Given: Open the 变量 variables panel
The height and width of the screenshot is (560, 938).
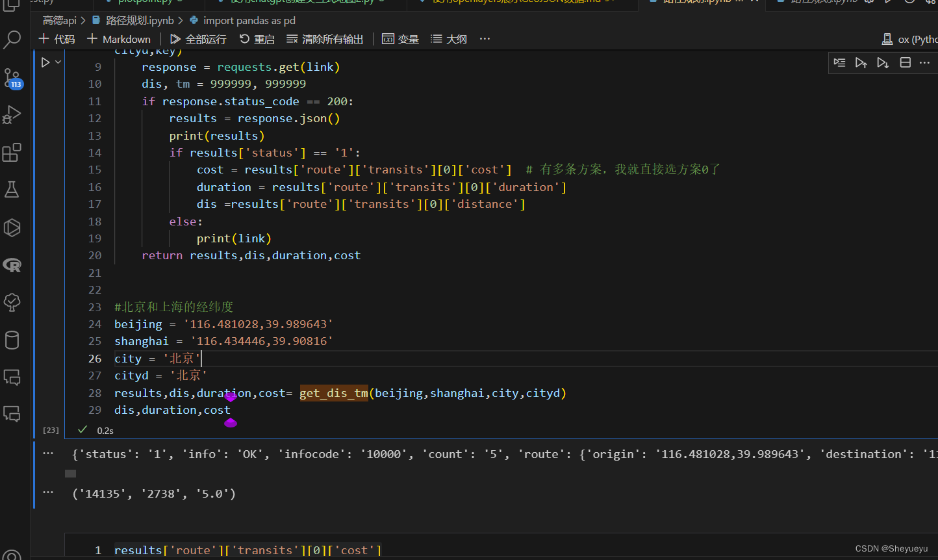Looking at the screenshot, I should (x=401, y=39).
